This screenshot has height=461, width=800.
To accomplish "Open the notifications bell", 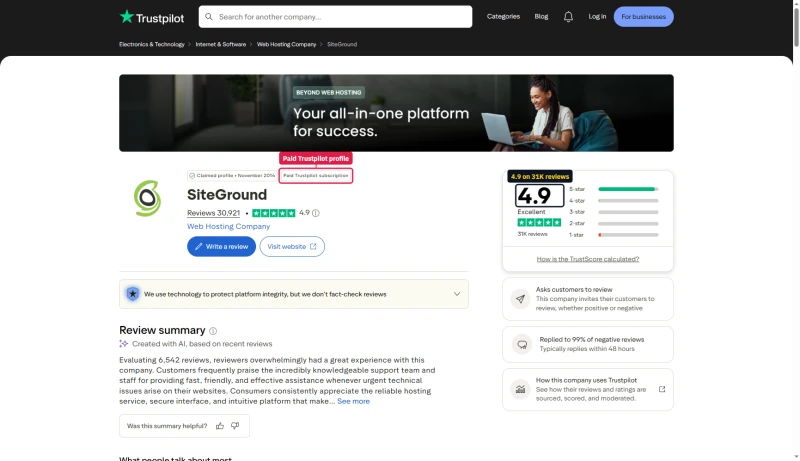I will click(x=568, y=17).
